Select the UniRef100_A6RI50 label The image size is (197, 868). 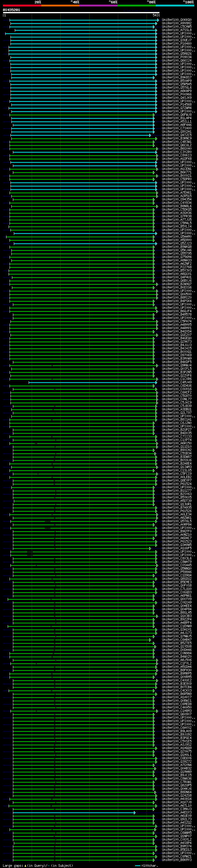176,443
